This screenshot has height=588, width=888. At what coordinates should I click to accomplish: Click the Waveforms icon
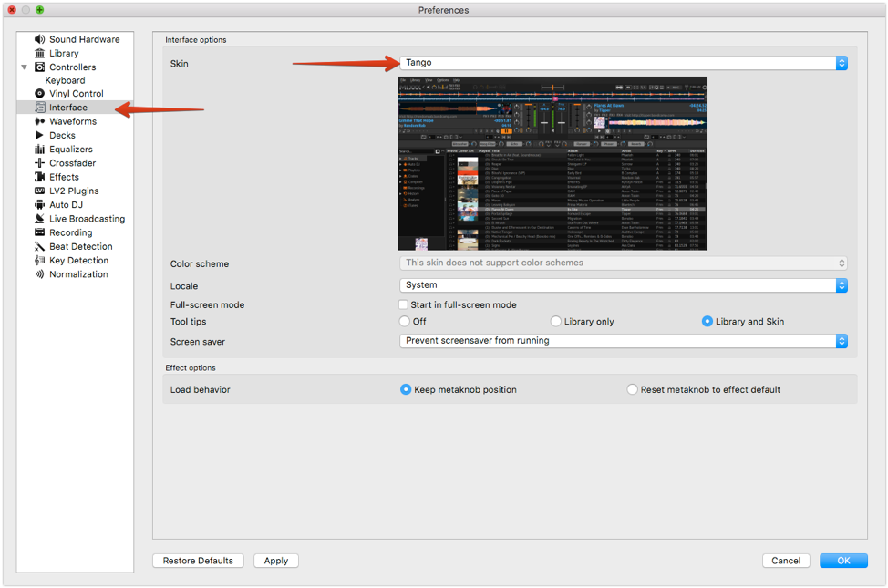(x=39, y=121)
